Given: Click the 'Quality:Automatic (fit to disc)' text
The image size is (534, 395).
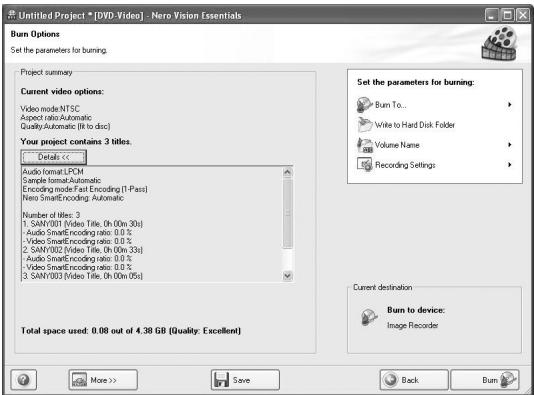Looking at the screenshot, I should tap(65, 126).
